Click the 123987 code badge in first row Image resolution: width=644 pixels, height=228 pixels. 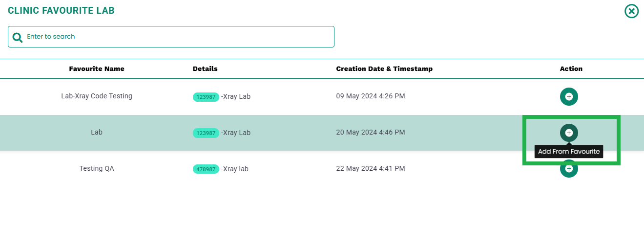pyautogui.click(x=206, y=97)
